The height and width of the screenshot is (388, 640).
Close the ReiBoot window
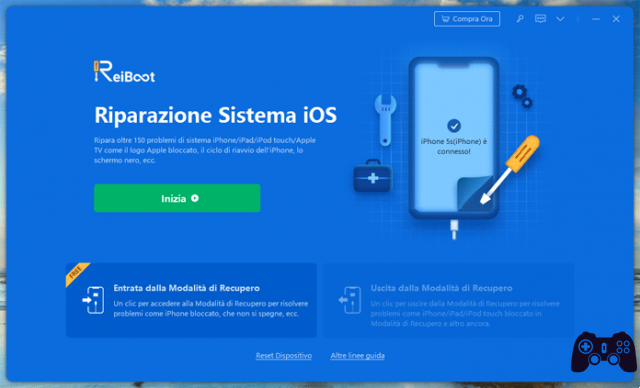[616, 19]
